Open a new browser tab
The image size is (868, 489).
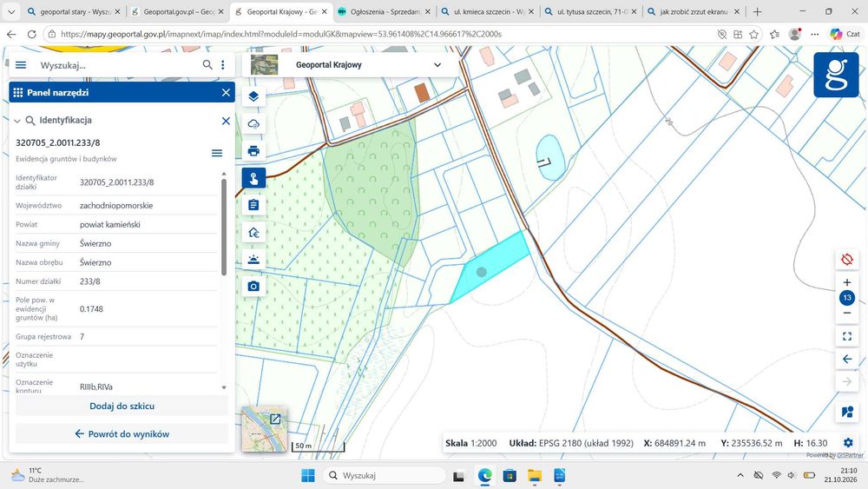[757, 11]
